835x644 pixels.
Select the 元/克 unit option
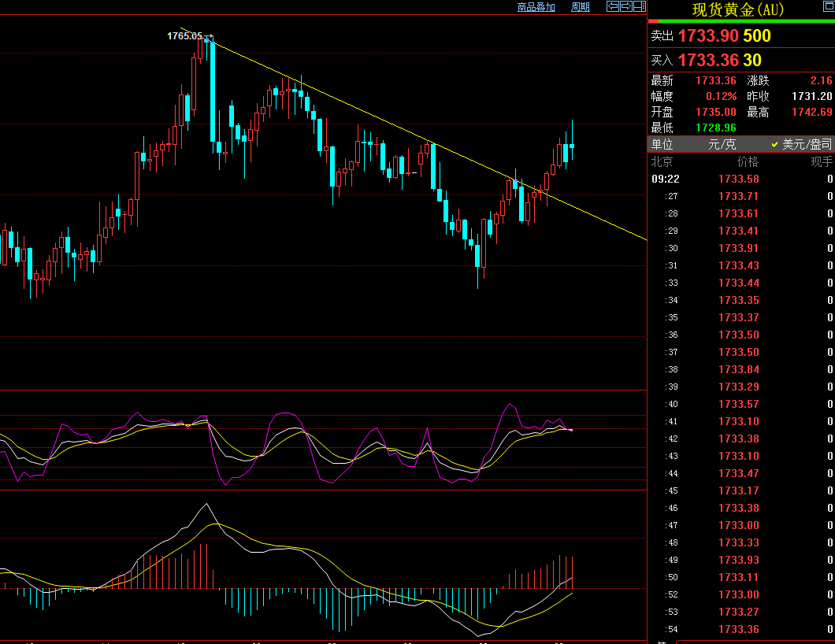tap(722, 145)
